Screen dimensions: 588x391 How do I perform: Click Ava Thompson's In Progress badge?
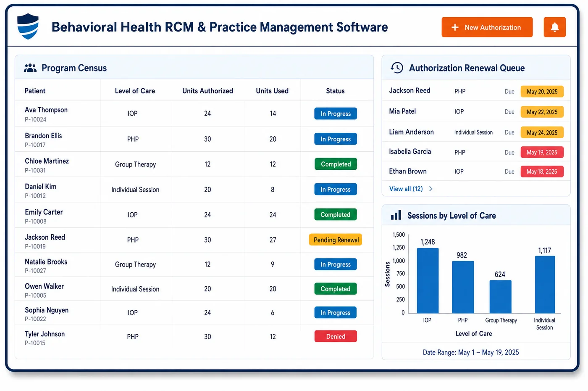(x=336, y=114)
